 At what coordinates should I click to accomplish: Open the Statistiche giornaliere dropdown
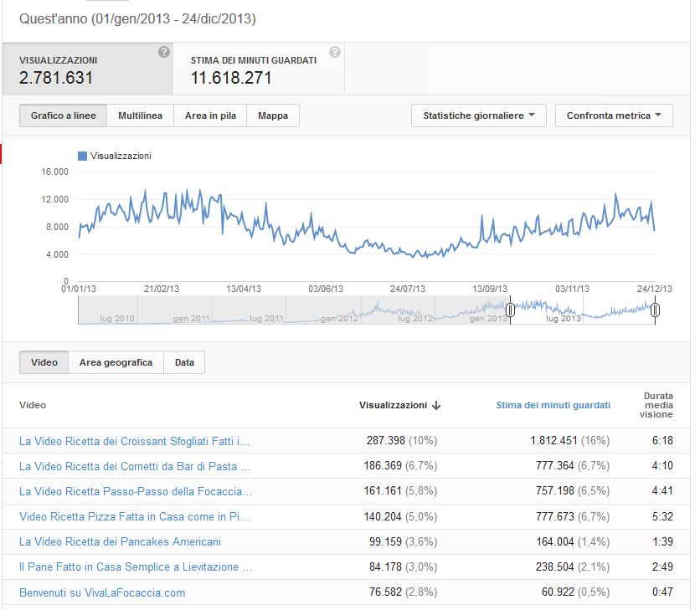point(479,115)
